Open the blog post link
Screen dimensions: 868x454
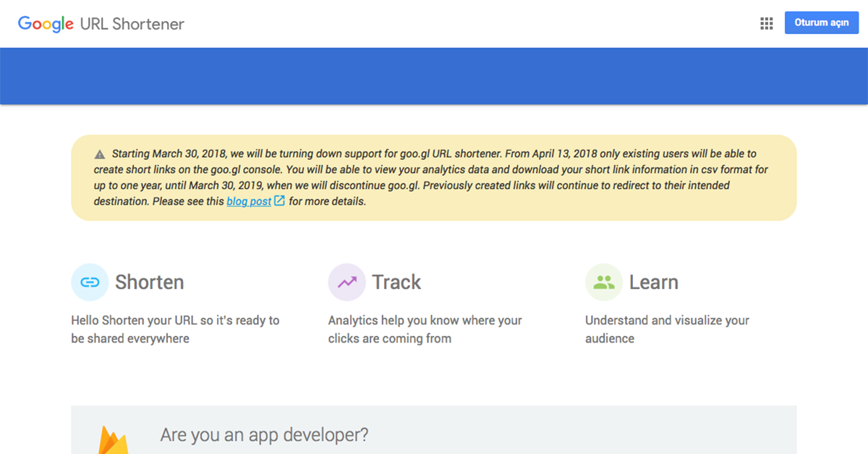[249, 201]
